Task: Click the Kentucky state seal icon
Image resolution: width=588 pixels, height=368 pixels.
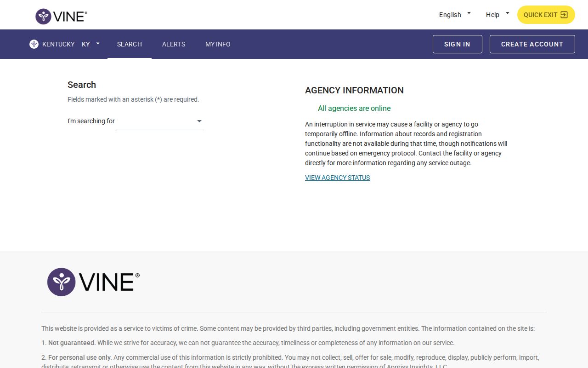Action: click(34, 44)
